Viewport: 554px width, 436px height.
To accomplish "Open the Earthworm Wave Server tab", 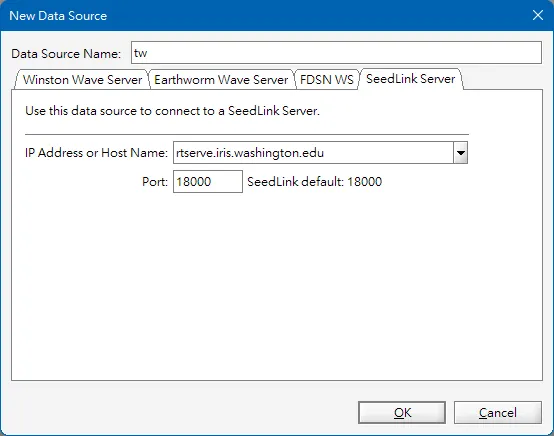I will click(221, 79).
